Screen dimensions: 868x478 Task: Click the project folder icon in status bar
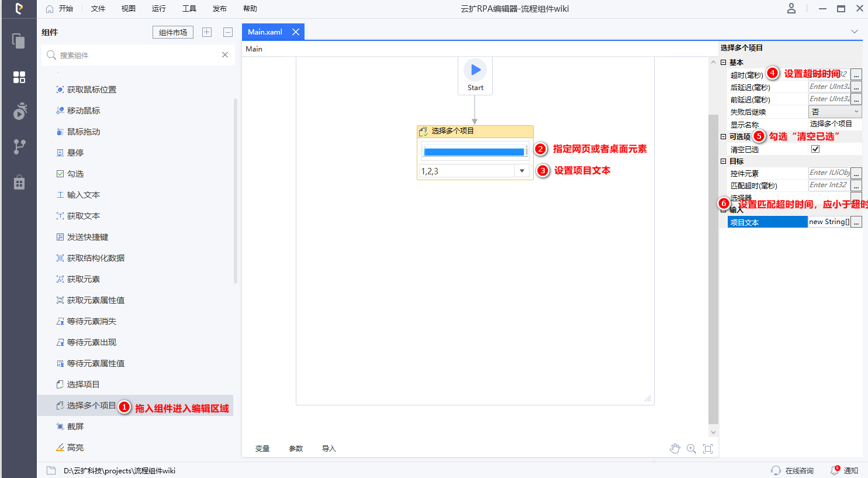[51, 470]
